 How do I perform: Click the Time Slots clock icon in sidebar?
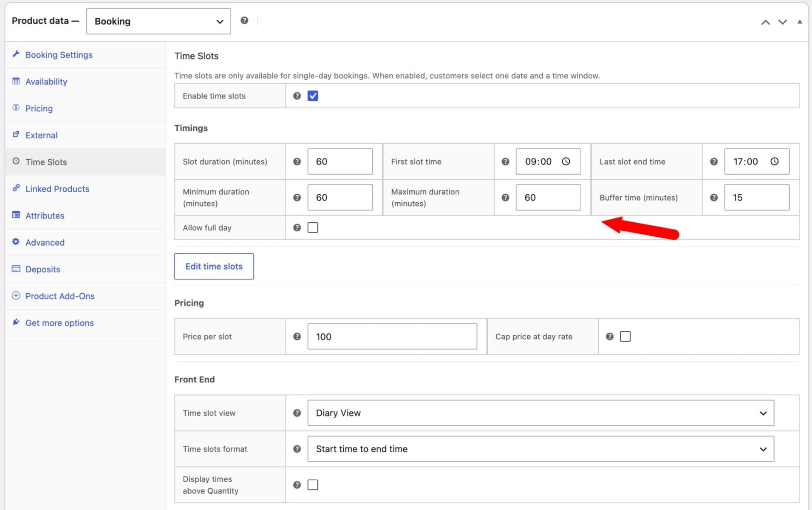pyautogui.click(x=16, y=161)
